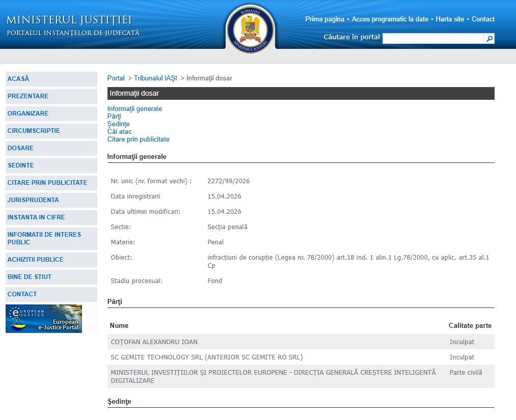
Task: Open ACHIZITII PUBLICE sidebar item
Action: (35, 260)
